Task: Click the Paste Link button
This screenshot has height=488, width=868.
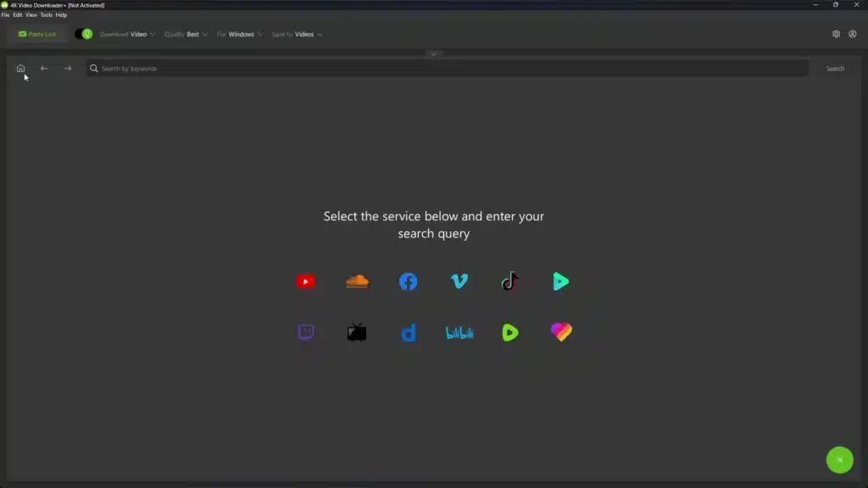Action: pos(37,34)
